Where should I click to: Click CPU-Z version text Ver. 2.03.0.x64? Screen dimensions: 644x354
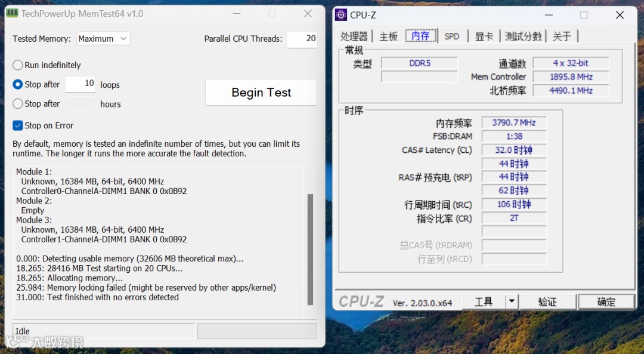click(422, 303)
